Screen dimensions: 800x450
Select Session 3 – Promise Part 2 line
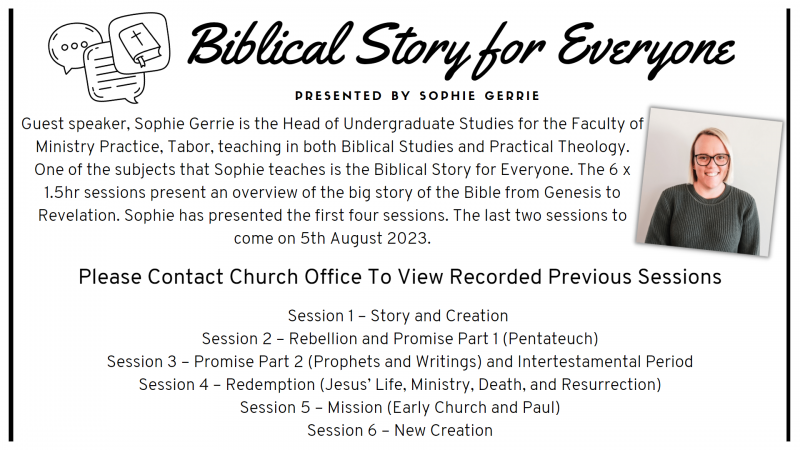[x=399, y=362]
